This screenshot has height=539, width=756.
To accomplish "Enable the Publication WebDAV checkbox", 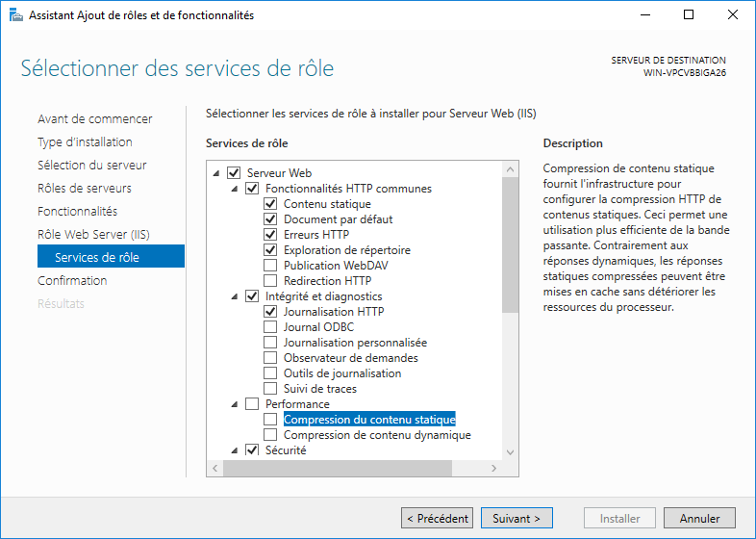I will (x=270, y=266).
